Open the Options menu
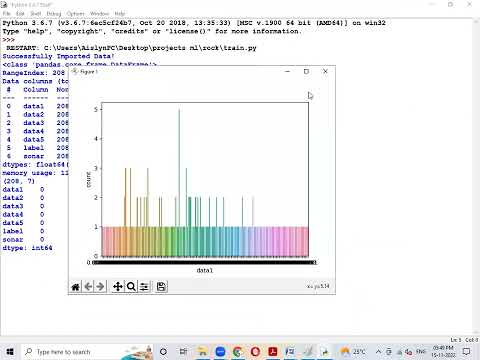 point(76,14)
